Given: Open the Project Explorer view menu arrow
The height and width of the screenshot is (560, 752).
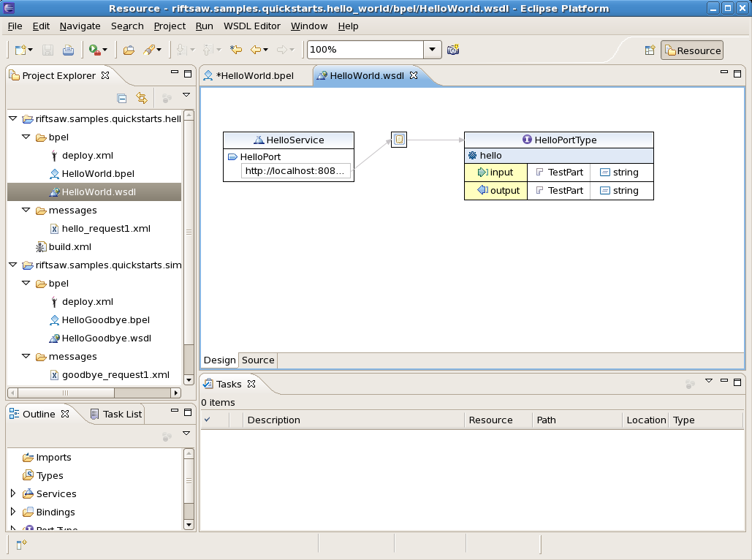Looking at the screenshot, I should tap(186, 95).
